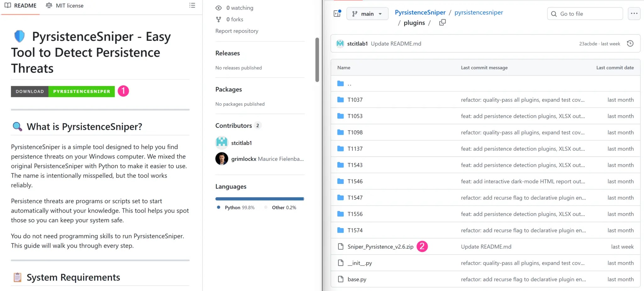Copy the plugins path icon
Screen dimensions: 644x291
pyautogui.click(x=442, y=23)
